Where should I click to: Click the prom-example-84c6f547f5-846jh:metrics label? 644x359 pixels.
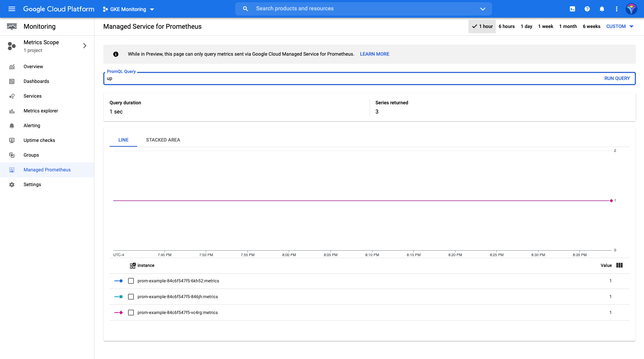[178, 297]
